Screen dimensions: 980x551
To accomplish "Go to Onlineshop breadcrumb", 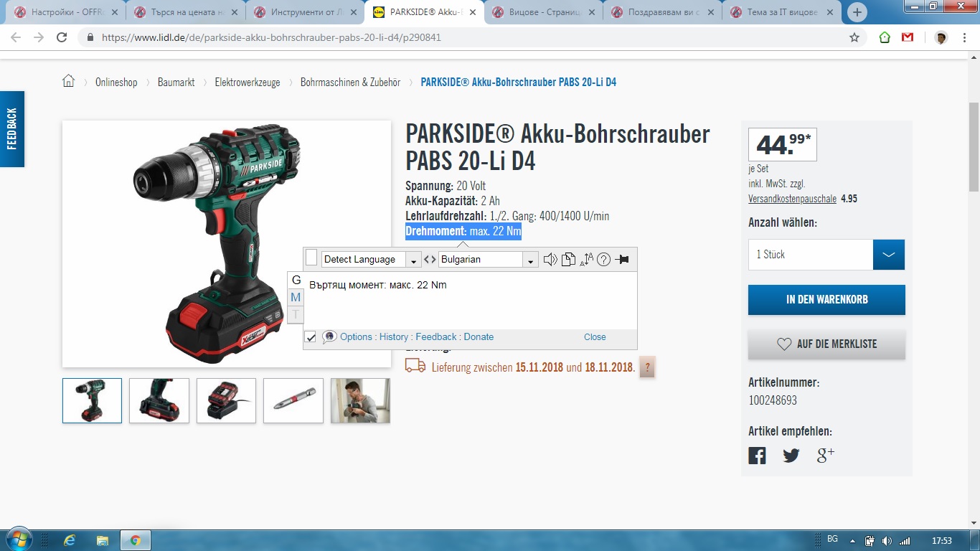I will [116, 83].
